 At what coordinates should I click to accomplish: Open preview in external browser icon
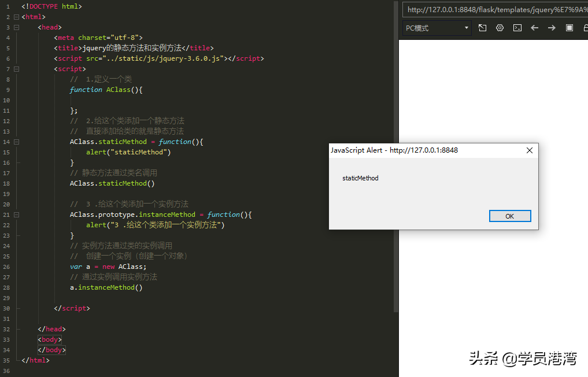tap(482, 28)
